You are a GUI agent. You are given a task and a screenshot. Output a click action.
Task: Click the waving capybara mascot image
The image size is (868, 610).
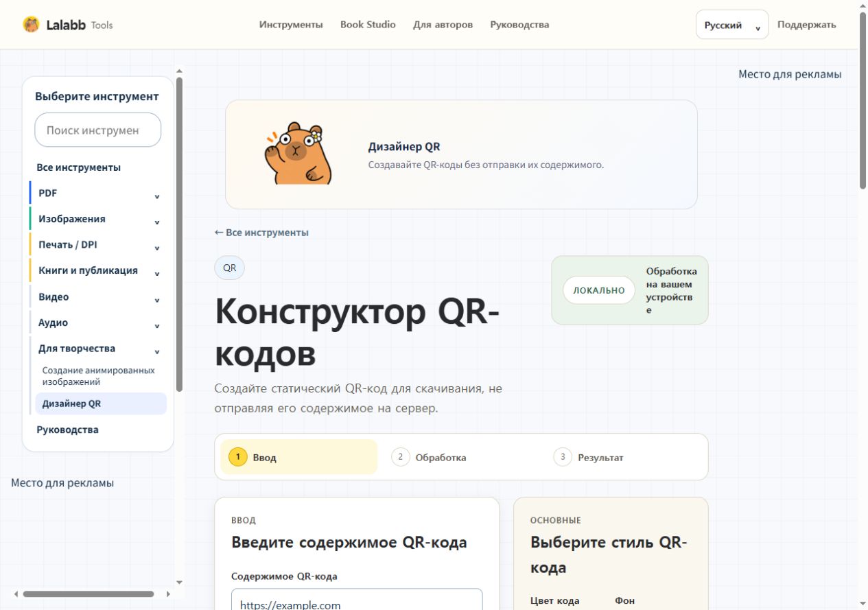pyautogui.click(x=298, y=154)
